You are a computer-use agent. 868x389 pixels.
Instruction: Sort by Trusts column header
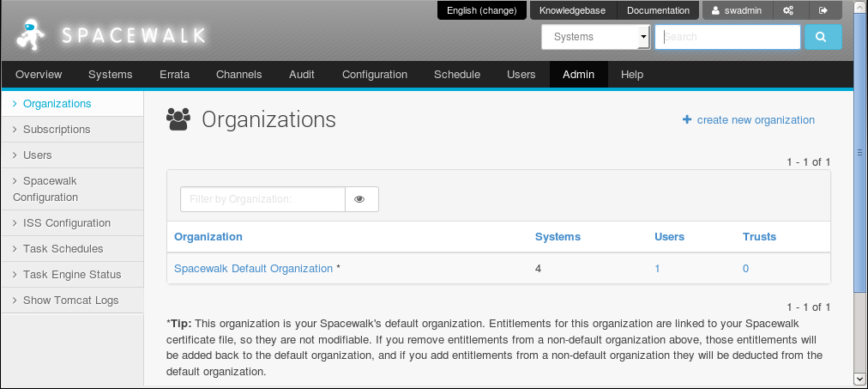point(759,237)
